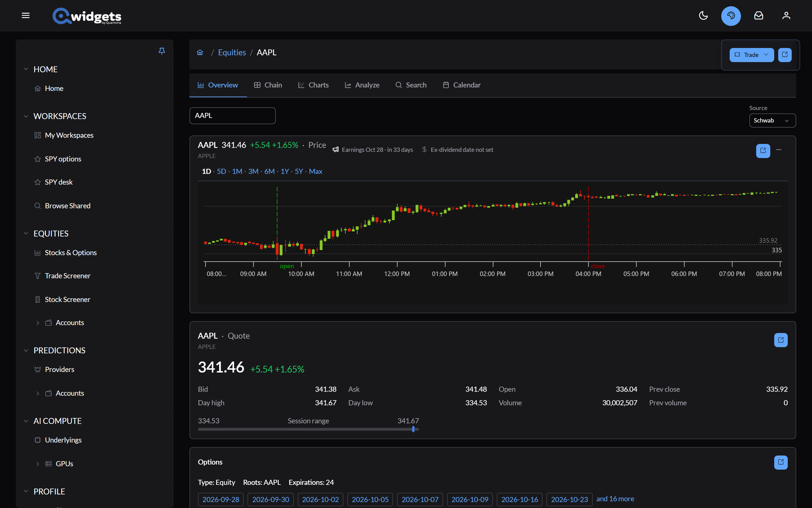Image resolution: width=812 pixels, height=508 pixels.
Task: Collapse the WORKSPACES section
Action: coord(26,116)
